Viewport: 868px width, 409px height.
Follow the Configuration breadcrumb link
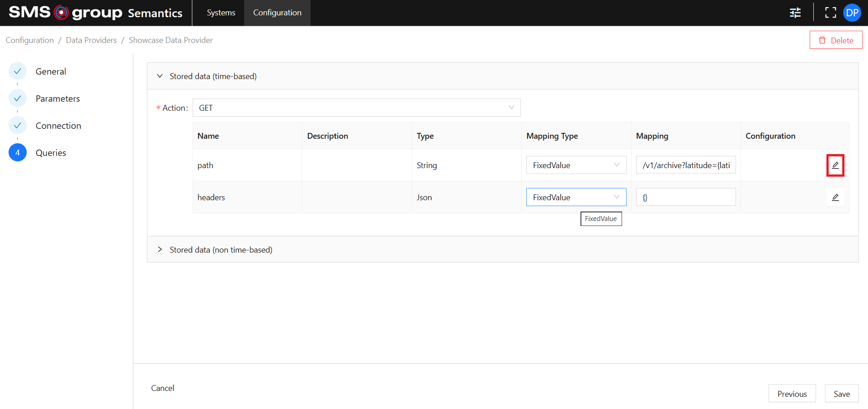pos(29,40)
